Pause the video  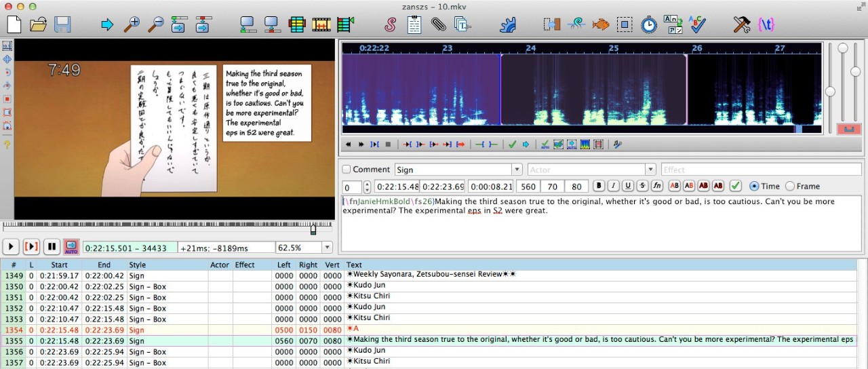click(52, 247)
